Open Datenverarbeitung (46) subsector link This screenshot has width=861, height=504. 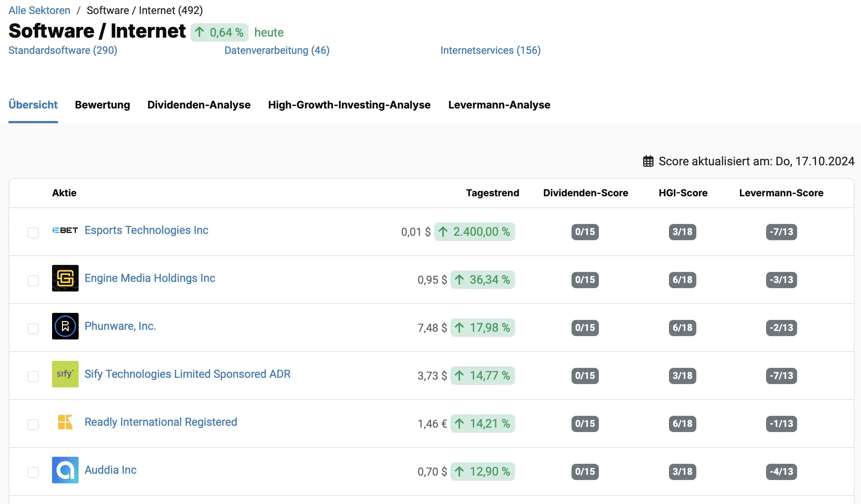coord(277,50)
